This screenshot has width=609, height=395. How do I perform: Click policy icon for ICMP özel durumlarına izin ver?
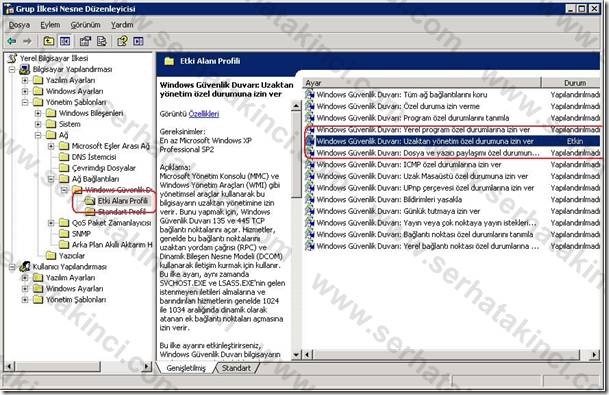310,164
